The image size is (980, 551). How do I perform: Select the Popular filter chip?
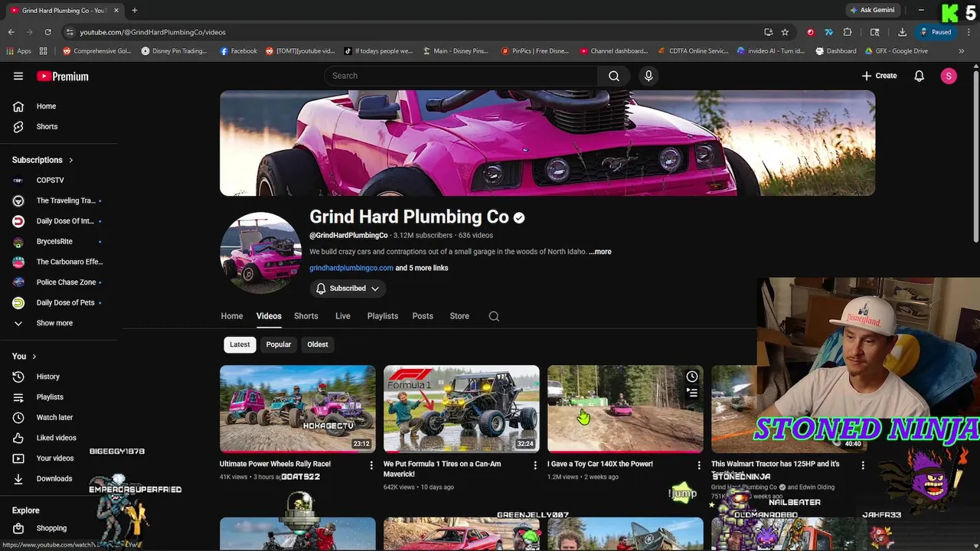[x=279, y=344]
